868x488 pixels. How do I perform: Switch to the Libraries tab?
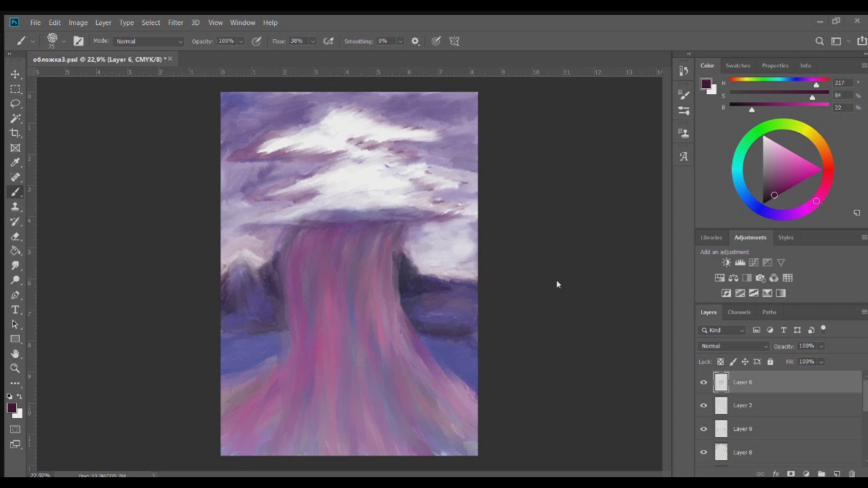711,238
